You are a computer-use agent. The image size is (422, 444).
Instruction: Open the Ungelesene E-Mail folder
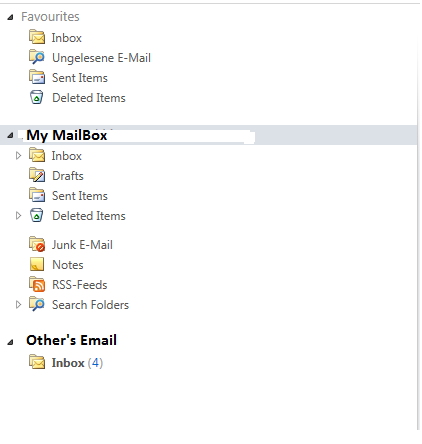coord(101,58)
